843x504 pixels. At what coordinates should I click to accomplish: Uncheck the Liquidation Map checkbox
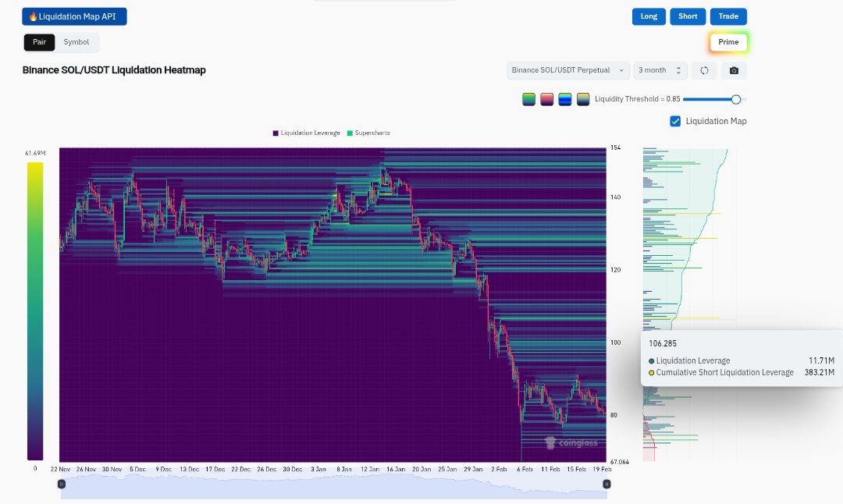(x=675, y=121)
